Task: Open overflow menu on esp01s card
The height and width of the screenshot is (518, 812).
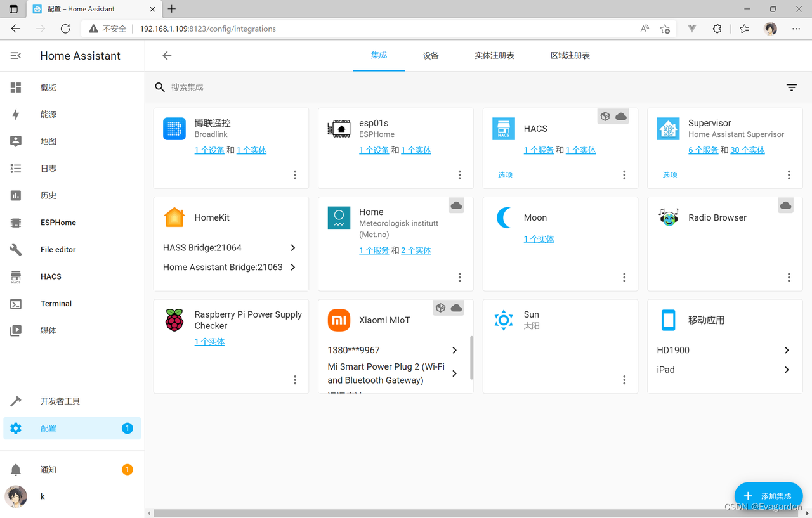Action: (460, 175)
